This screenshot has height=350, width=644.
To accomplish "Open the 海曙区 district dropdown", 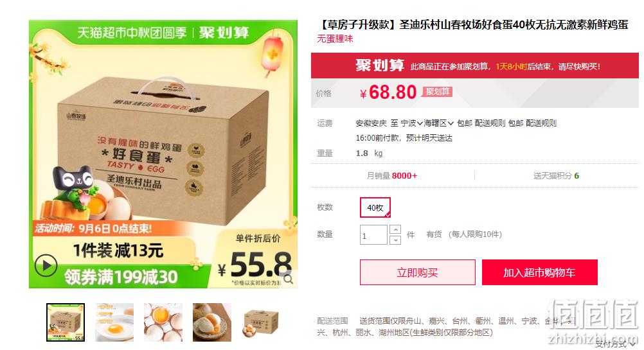I will 438,123.
